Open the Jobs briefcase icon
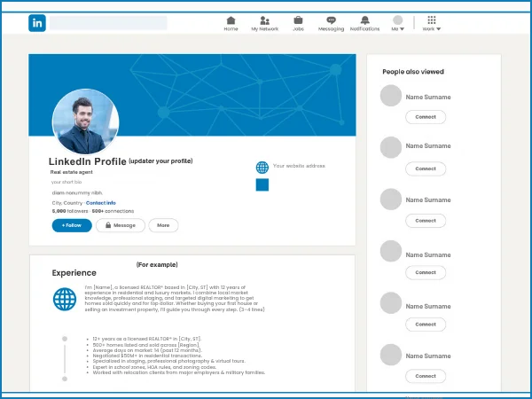Screen dimensions: 532x399 point(298,20)
